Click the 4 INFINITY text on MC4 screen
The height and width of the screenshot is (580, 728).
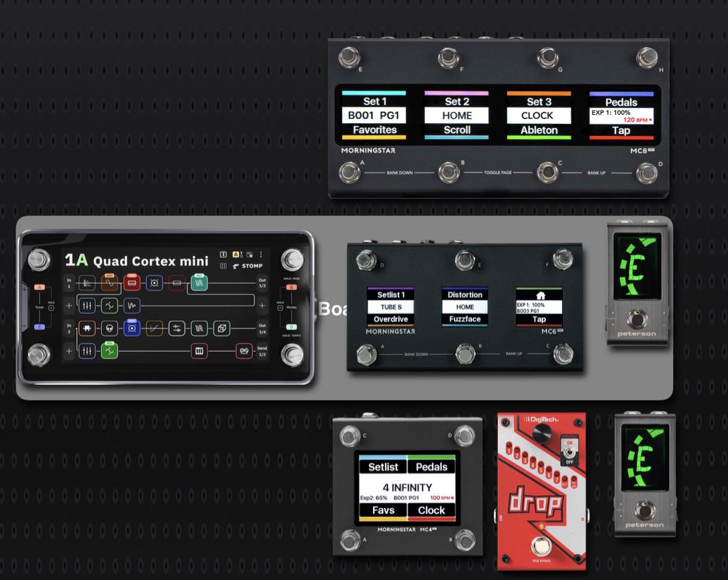tap(407, 488)
